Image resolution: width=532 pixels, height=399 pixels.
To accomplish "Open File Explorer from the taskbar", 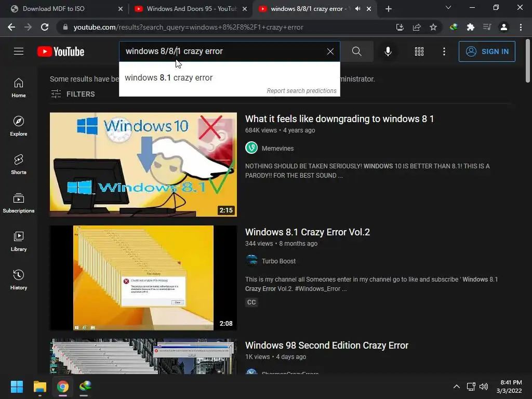I will pyautogui.click(x=39, y=386).
